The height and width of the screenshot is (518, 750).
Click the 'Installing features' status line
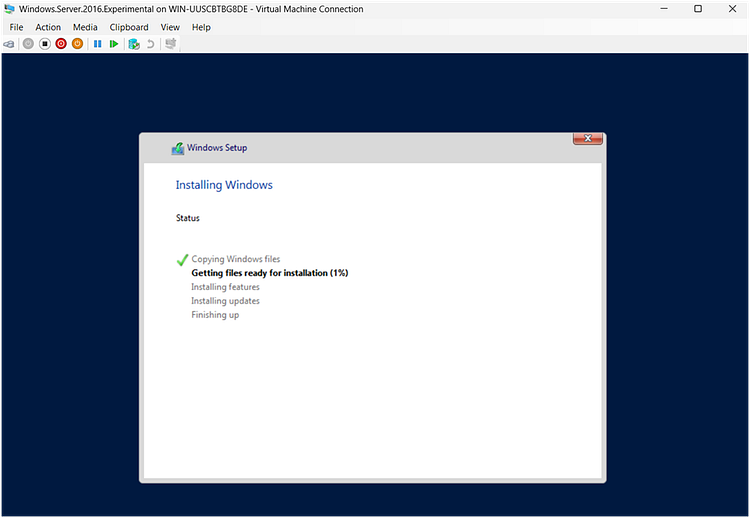coord(225,287)
